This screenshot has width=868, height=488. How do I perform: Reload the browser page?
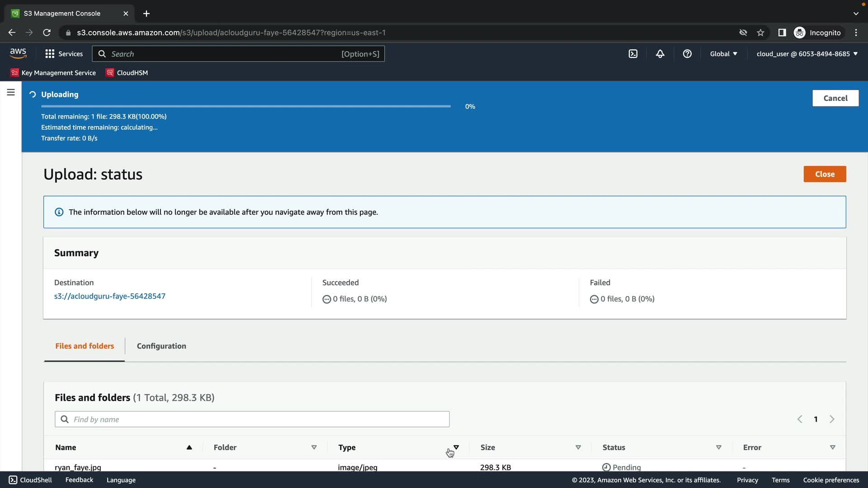[47, 33]
